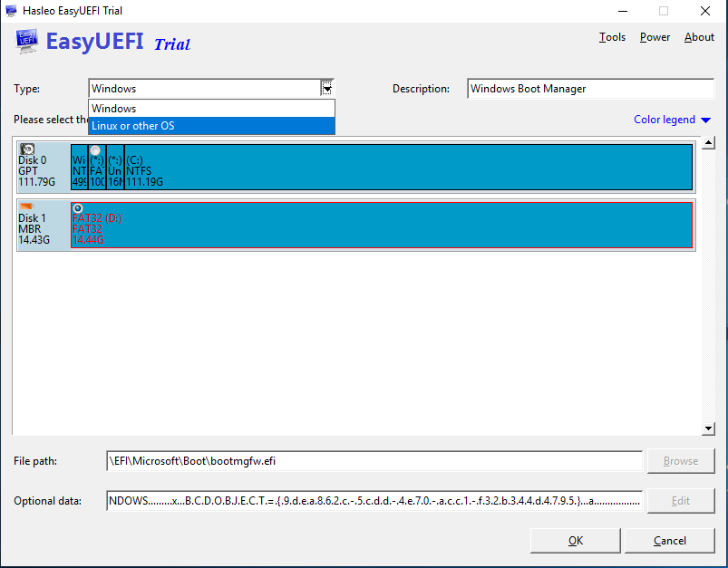Click the Cancel button
This screenshot has width=728, height=568.
click(669, 541)
